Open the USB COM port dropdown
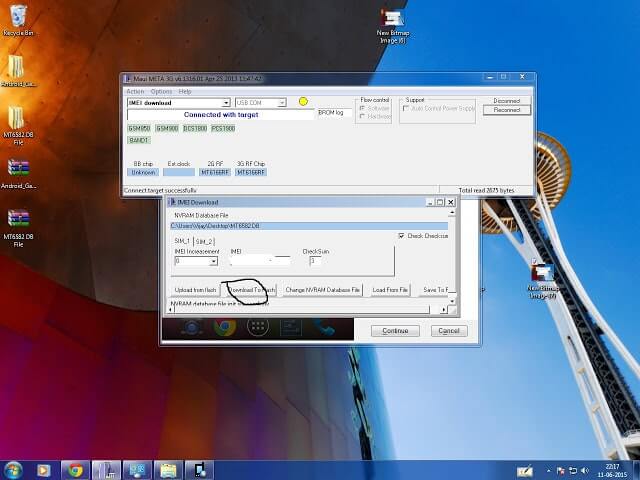Screen dimensions: 640x480 point(282,103)
